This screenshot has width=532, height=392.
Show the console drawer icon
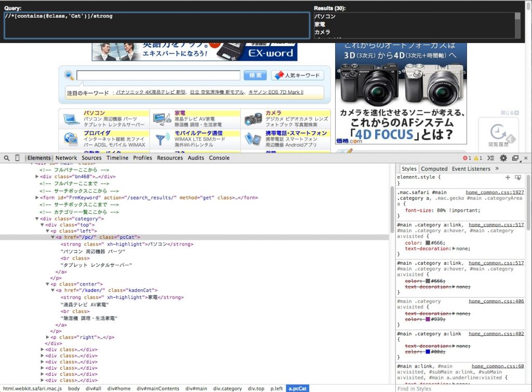pos(490,158)
